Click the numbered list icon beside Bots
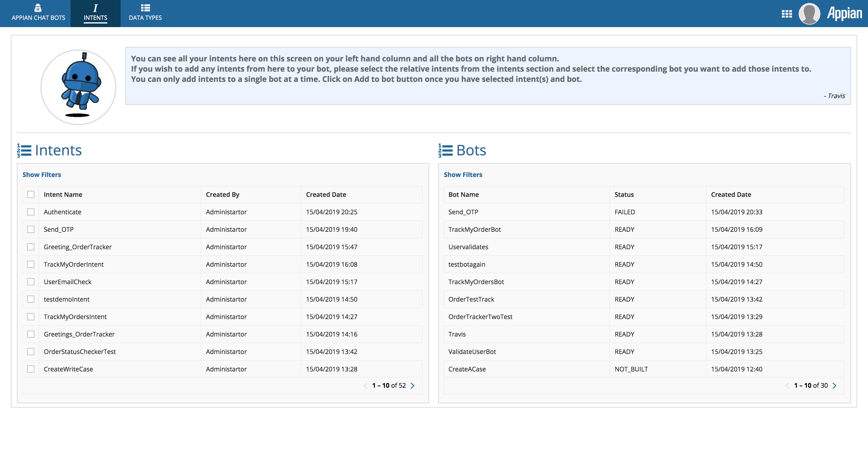 coord(445,151)
